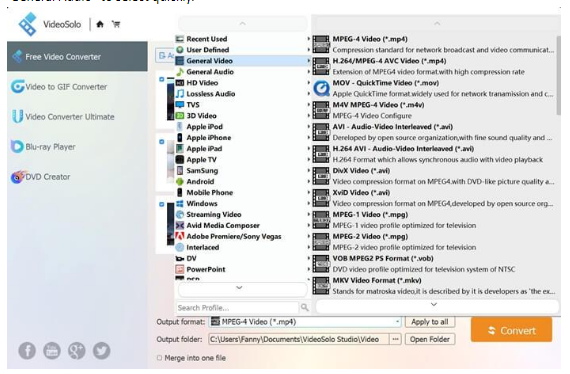Screen dimensions: 570x374
Task: Choose MPEG-1 Video mpg format
Action: (434, 220)
